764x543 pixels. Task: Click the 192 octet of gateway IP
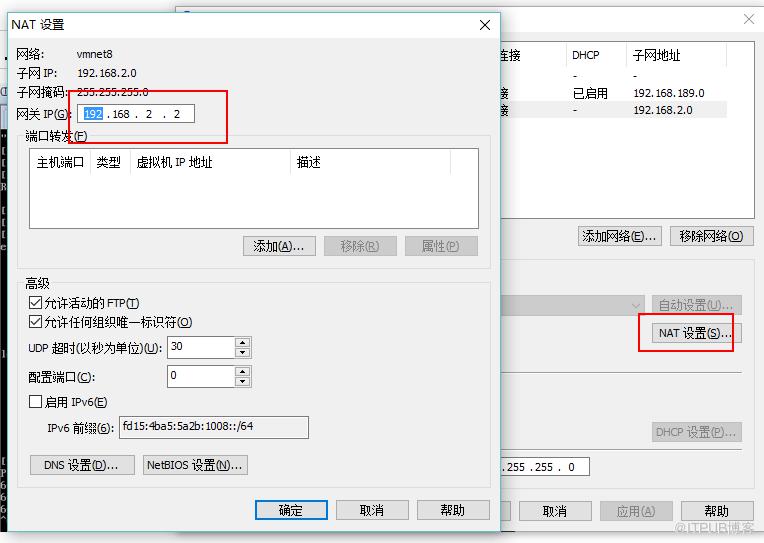coord(93,114)
